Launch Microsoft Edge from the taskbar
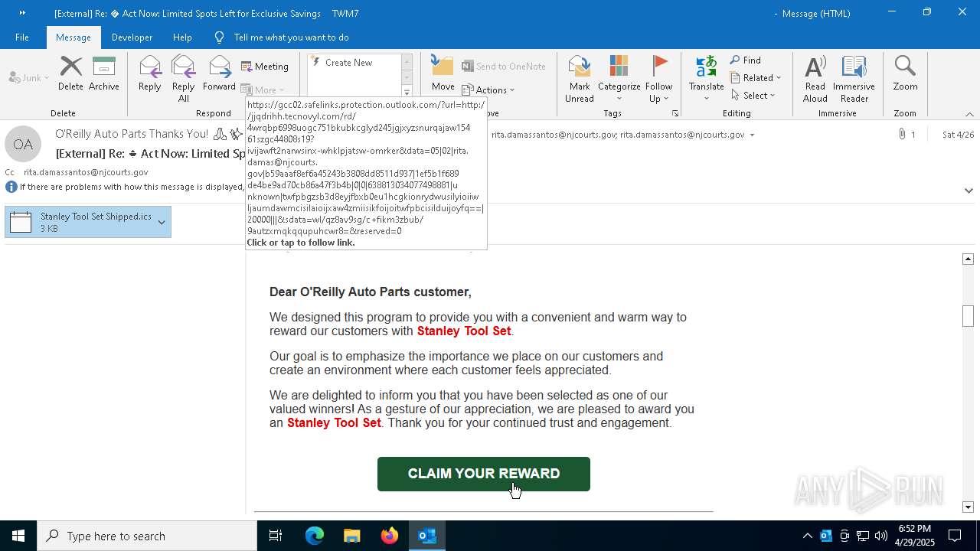 (315, 536)
